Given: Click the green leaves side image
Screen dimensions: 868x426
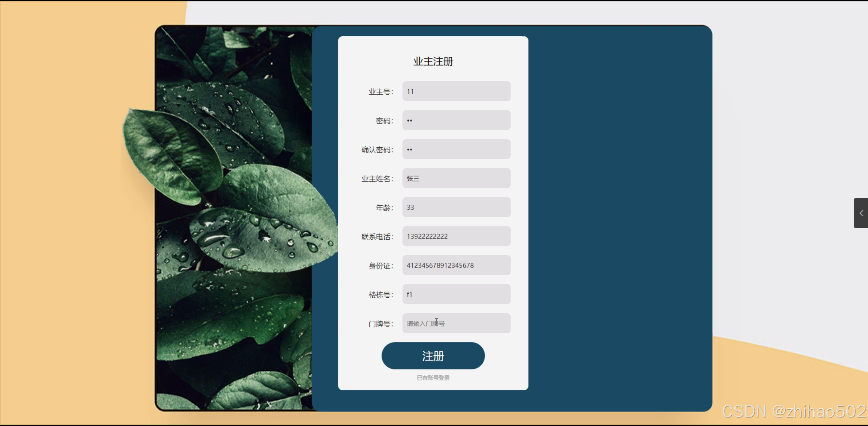Looking at the screenshot, I should (x=234, y=217).
